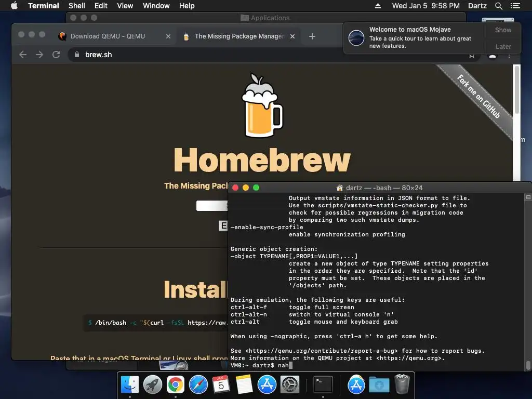Open the Applications folder icon beside Downloads

tap(356, 385)
